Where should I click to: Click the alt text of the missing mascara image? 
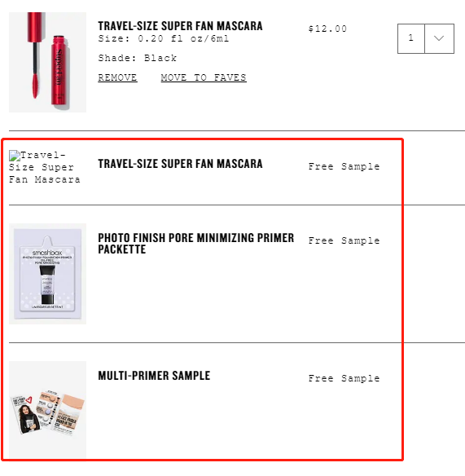tap(45, 168)
